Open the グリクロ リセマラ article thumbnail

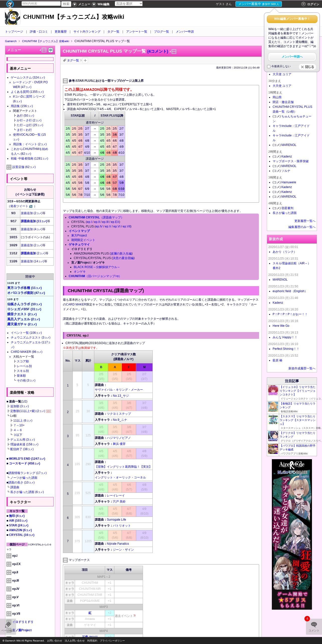273,436
